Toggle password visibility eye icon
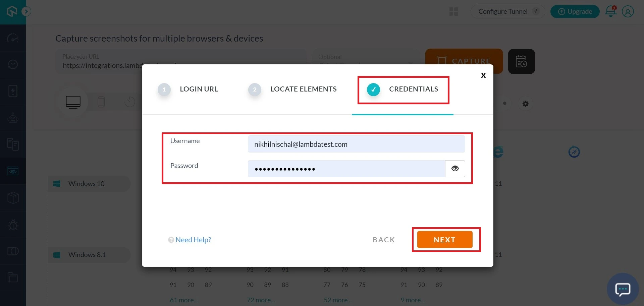The image size is (644, 306). pos(455,169)
